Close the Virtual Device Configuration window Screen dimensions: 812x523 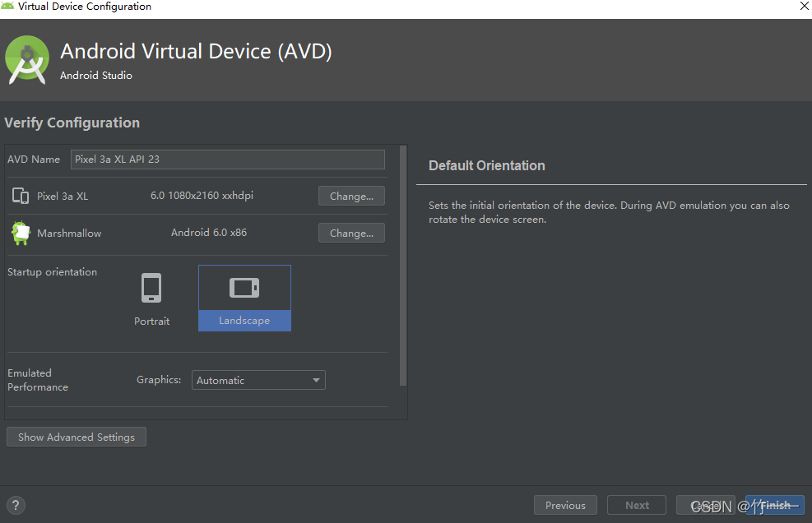click(x=805, y=7)
